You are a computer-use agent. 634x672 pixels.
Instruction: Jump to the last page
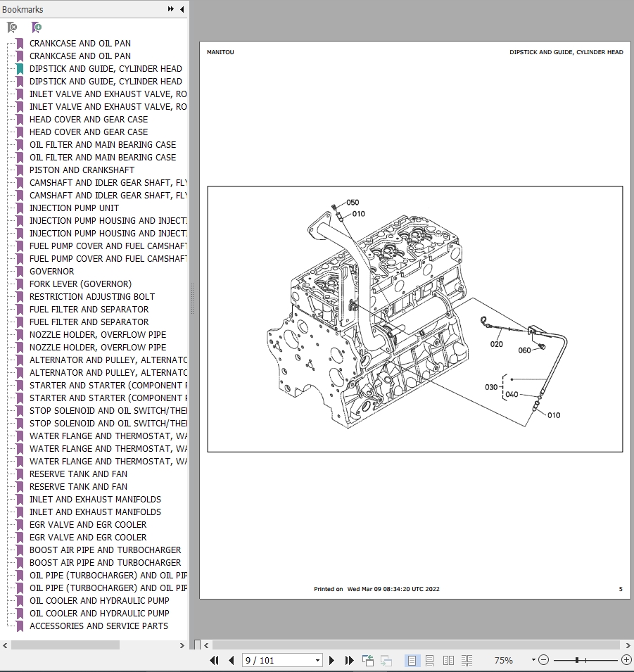[x=349, y=660]
